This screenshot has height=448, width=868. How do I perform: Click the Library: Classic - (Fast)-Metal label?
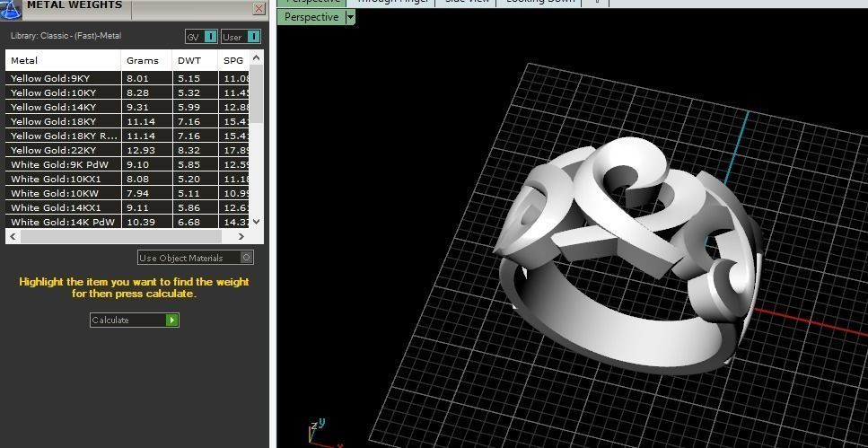[x=66, y=36]
